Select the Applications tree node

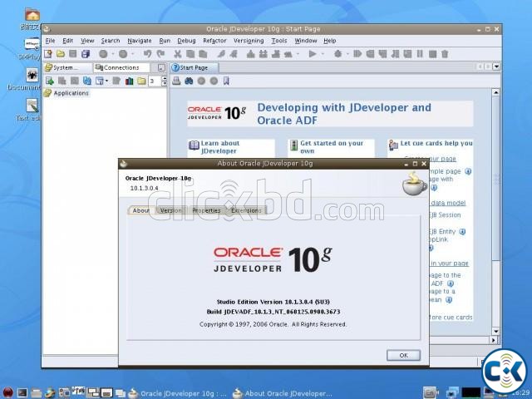[x=71, y=93]
